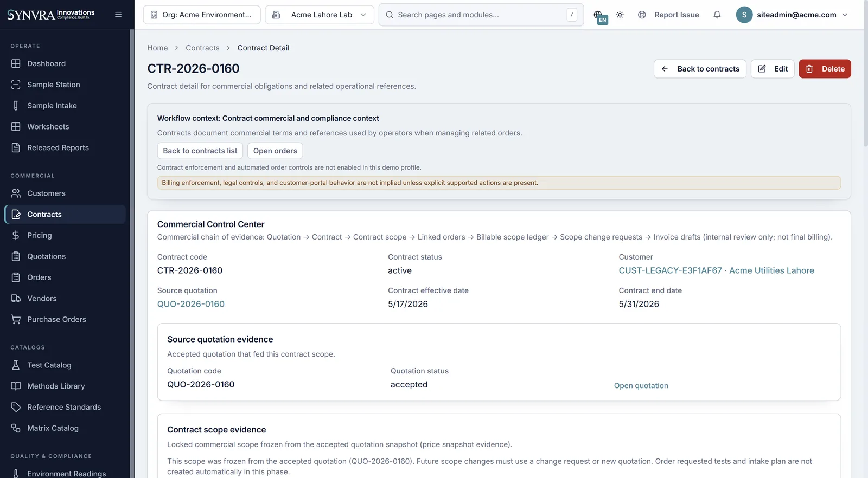This screenshot has width=868, height=478.
Task: Click the Vendors truck icon
Action: click(x=16, y=299)
